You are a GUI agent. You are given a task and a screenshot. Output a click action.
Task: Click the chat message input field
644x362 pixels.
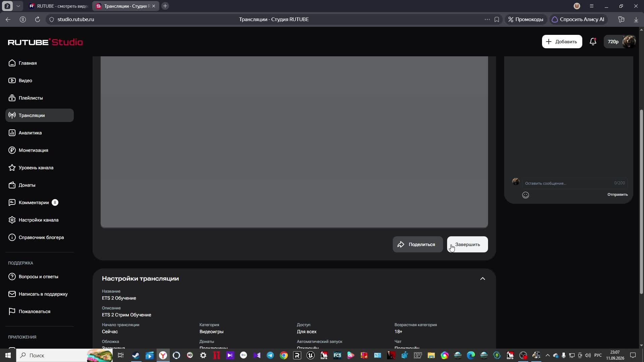(x=575, y=183)
